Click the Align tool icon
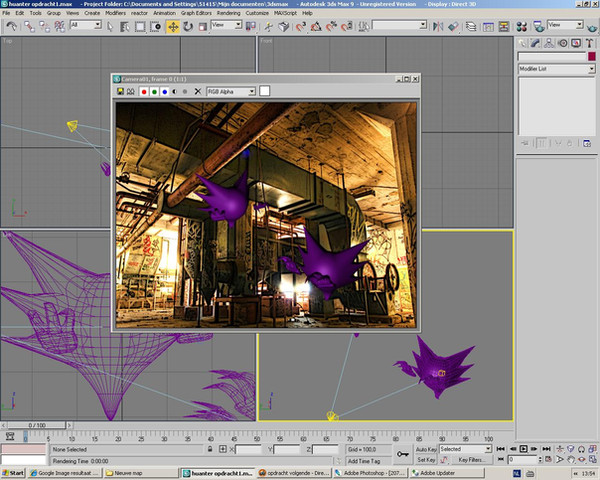This screenshot has width=600, height=480. pyautogui.click(x=453, y=26)
